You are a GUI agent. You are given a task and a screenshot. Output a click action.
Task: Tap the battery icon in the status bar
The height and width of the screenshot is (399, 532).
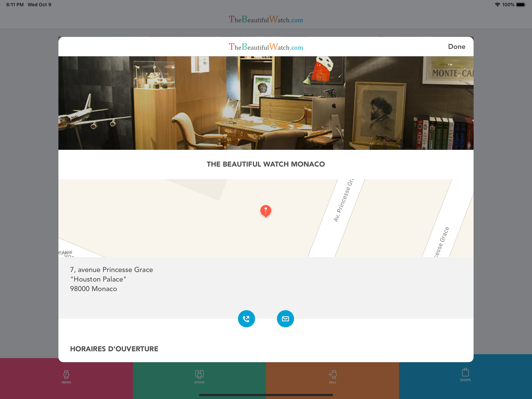point(521,4)
